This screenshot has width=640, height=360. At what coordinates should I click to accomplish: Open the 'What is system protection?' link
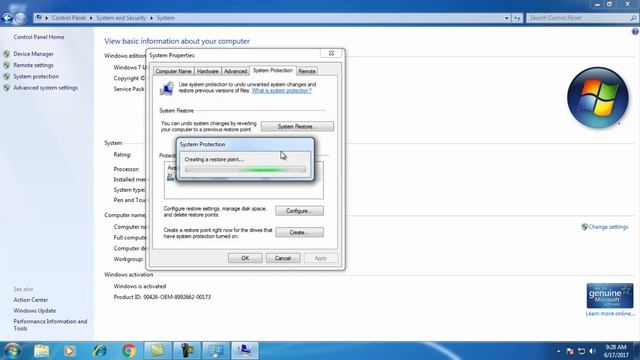click(x=282, y=91)
